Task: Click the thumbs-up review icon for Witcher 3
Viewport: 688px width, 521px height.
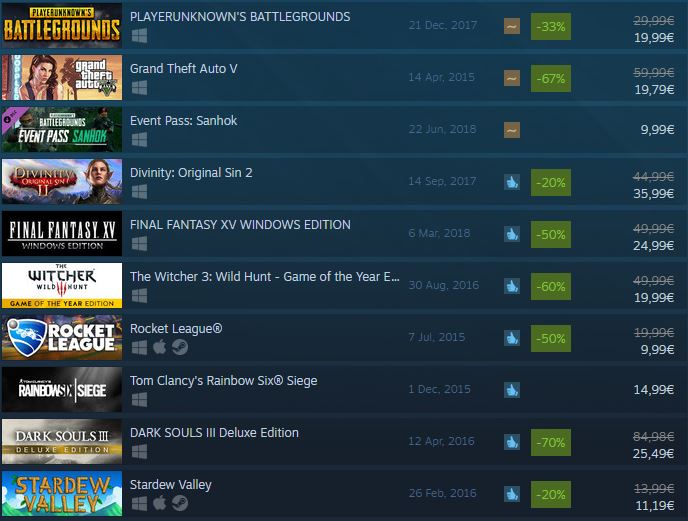Action: click(512, 286)
